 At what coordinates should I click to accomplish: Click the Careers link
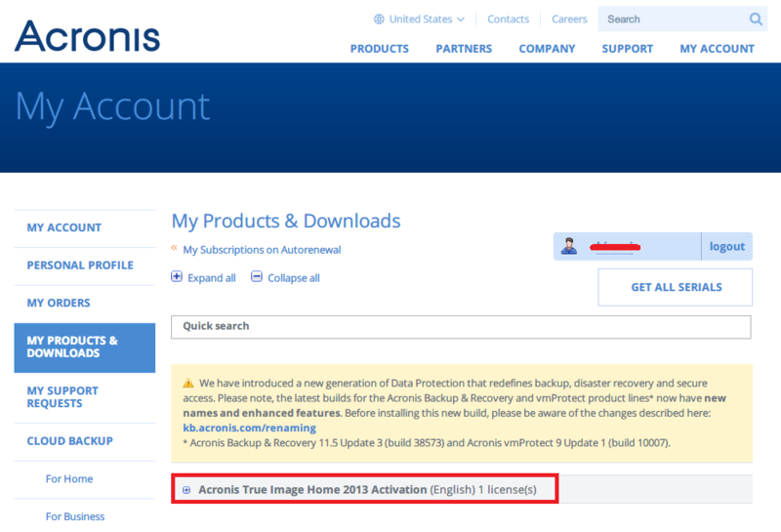(569, 19)
